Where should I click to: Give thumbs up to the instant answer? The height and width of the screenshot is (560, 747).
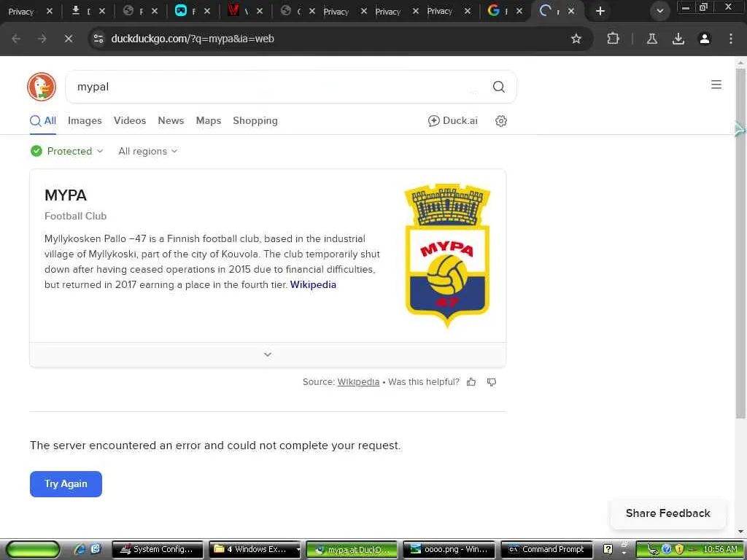coord(471,382)
